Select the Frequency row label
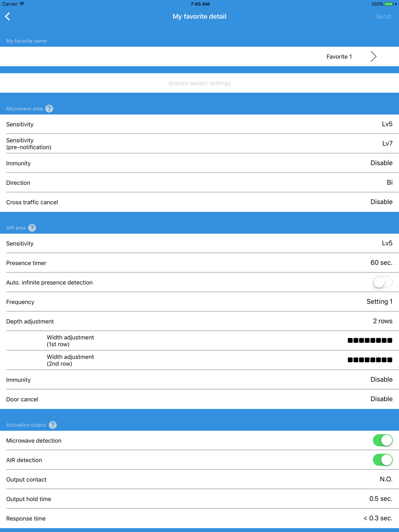This screenshot has height=532, width=399. pos(20,302)
